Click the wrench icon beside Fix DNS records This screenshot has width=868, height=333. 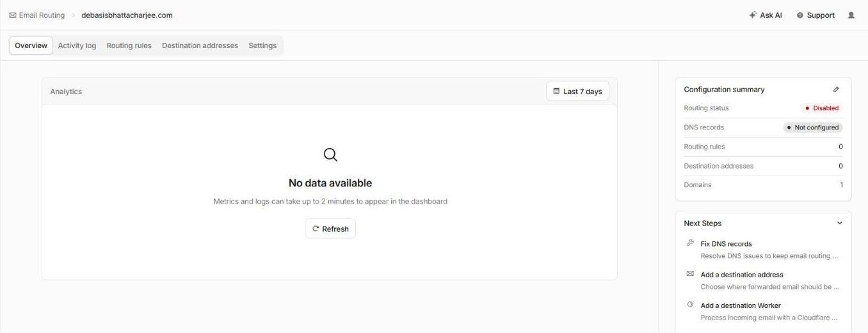click(x=690, y=243)
